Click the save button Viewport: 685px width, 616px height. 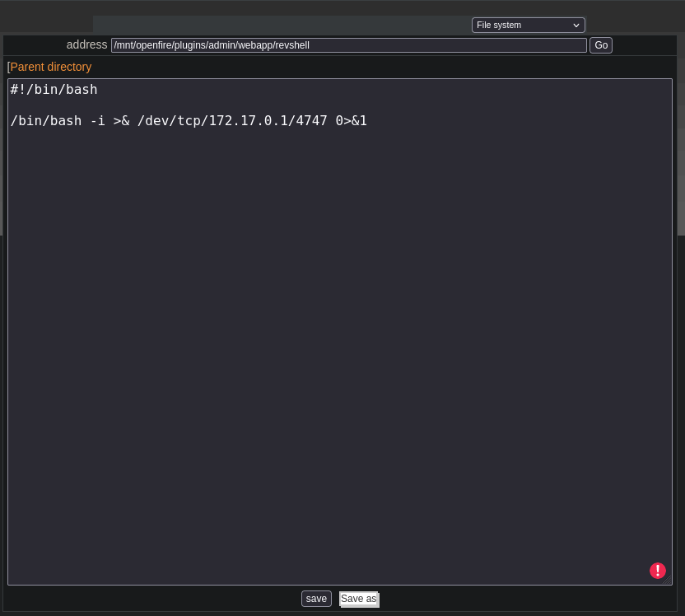pos(316,599)
